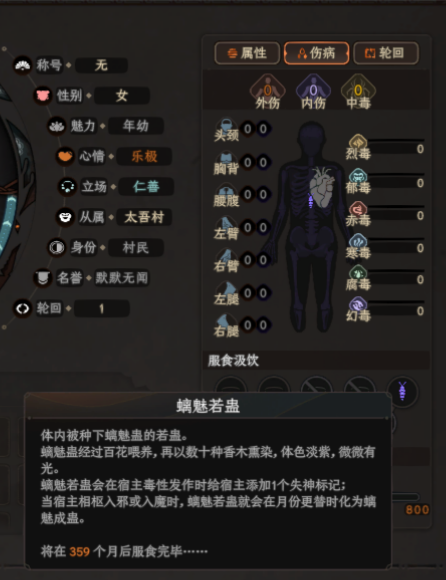The image size is (446, 580).
Task: Select the 烈毒 poison type icon
Action: pos(358,143)
